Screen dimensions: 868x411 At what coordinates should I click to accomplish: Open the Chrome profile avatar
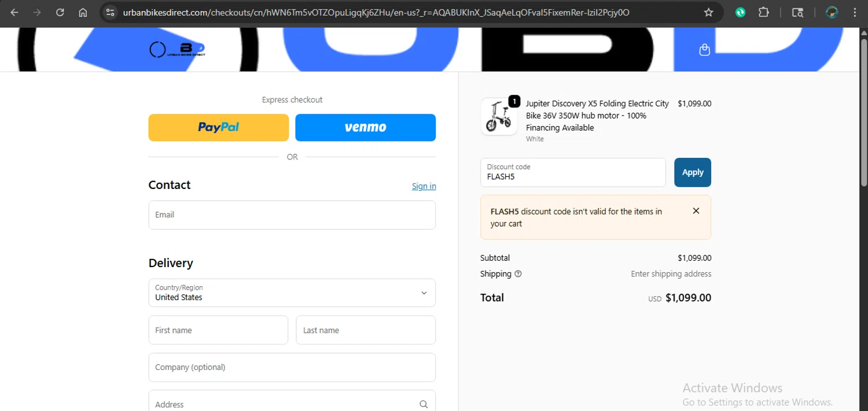point(832,12)
